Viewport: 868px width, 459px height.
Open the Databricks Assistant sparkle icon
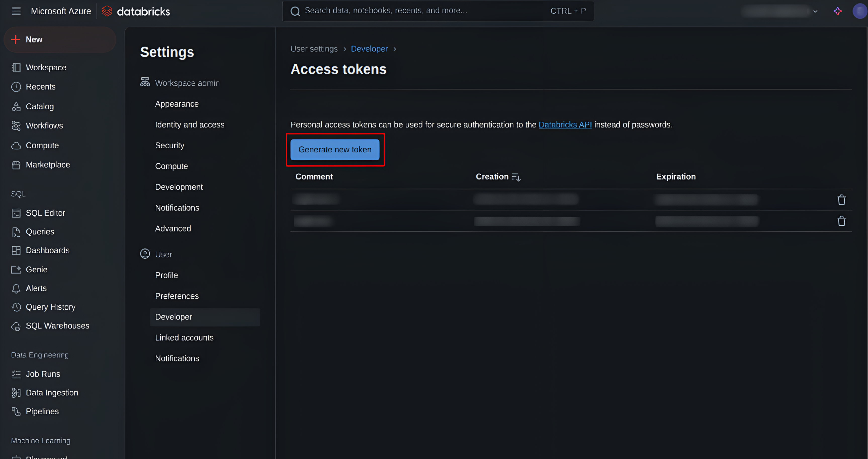[838, 11]
